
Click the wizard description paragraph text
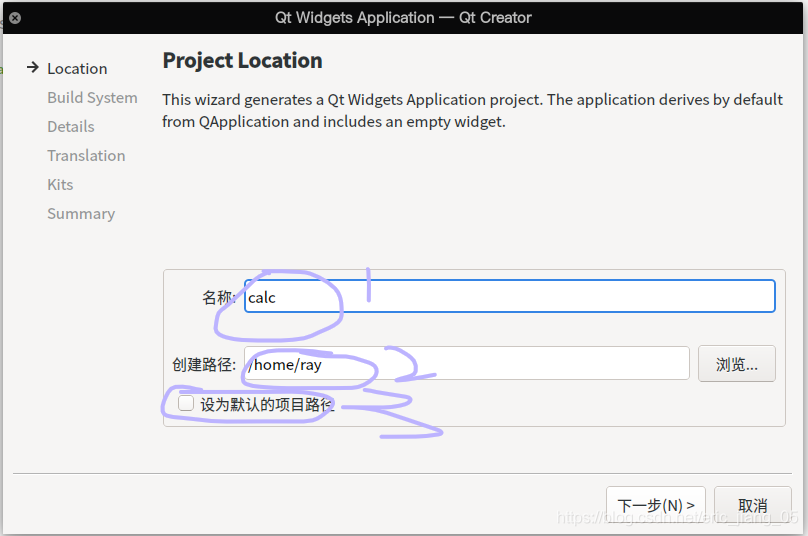coord(472,110)
